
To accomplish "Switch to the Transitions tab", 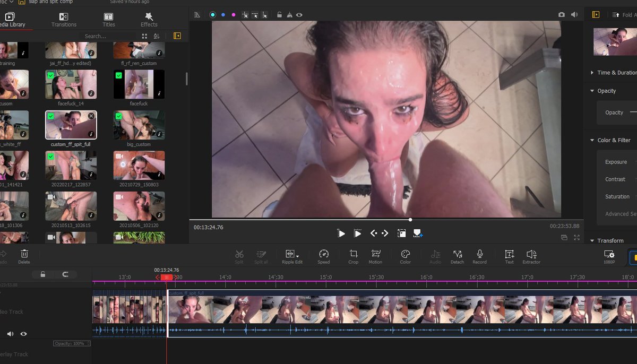I will tap(64, 20).
